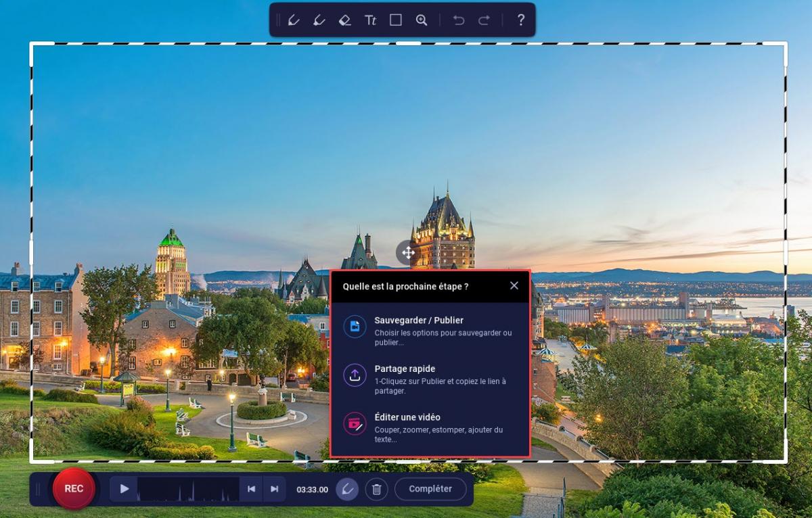Click 'Couper, zoomer, estomper' description text
812x518 pixels.
(x=438, y=435)
